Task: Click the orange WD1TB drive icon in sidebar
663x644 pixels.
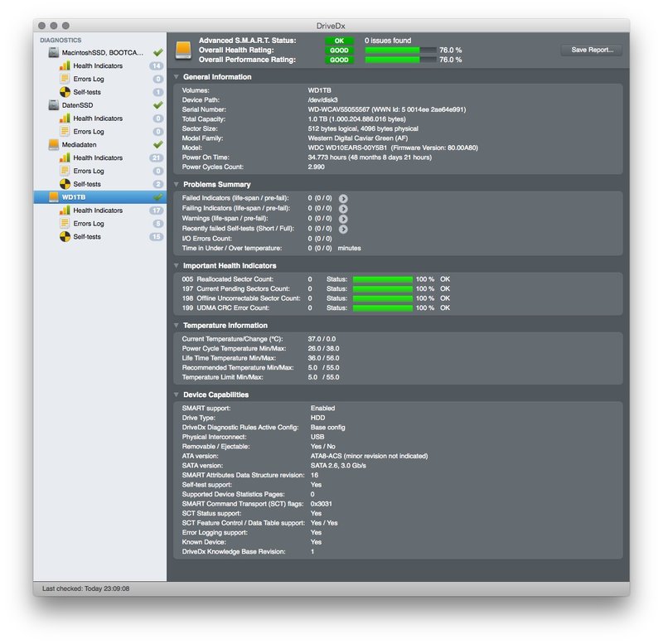Action: (54, 197)
